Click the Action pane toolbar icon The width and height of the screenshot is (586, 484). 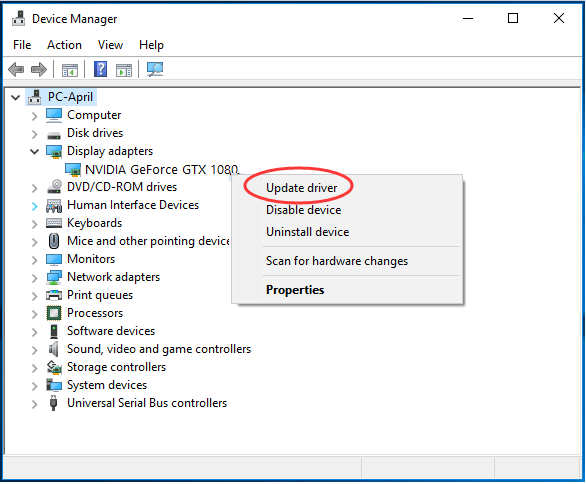124,70
